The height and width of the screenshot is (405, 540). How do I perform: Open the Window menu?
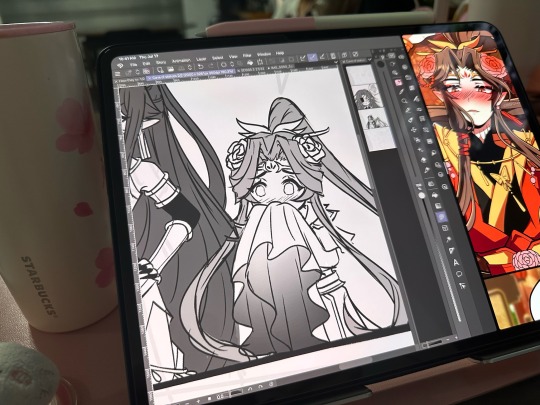point(264,54)
